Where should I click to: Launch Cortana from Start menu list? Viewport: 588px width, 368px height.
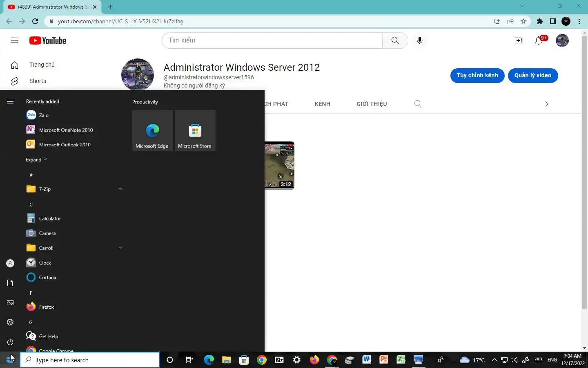(x=73, y=278)
